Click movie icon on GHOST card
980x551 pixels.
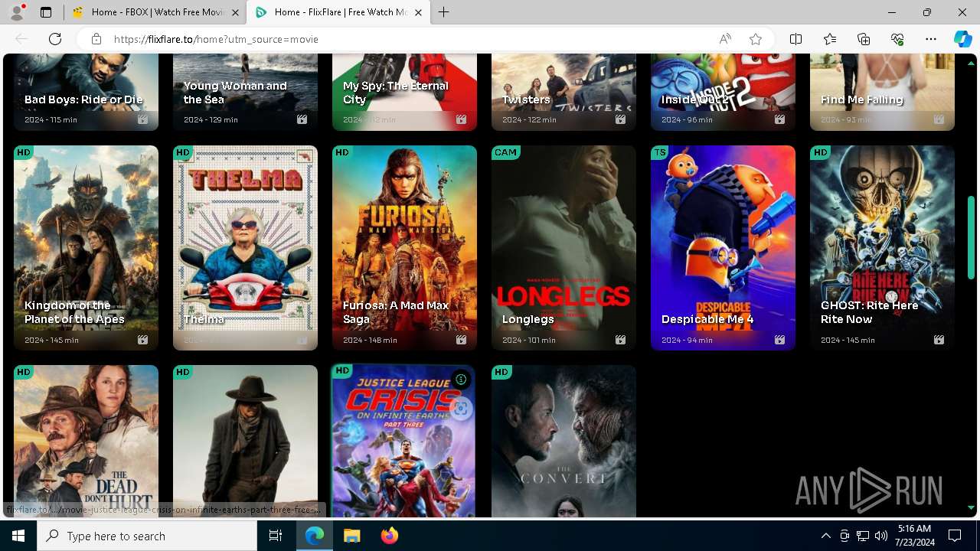[x=939, y=340]
